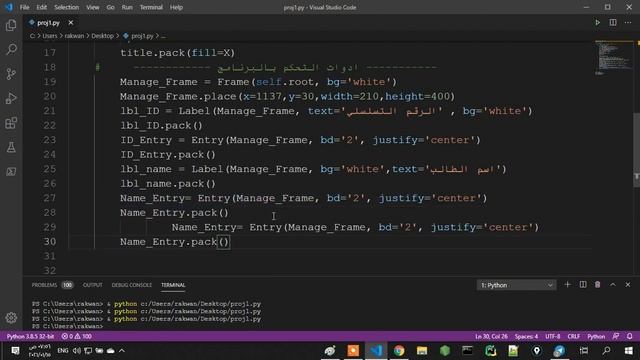Split the editor to the right

613,22
